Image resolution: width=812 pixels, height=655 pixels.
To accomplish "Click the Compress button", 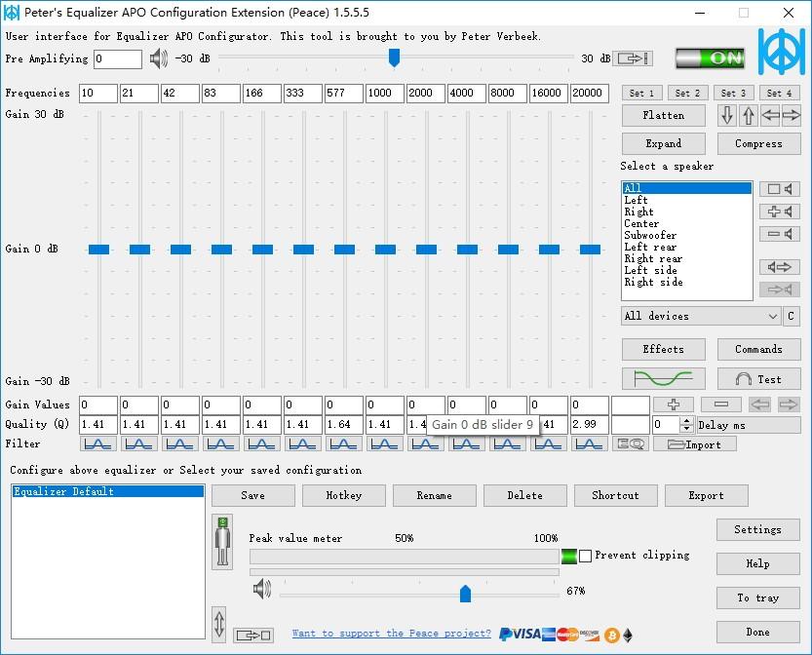I will coord(758,143).
